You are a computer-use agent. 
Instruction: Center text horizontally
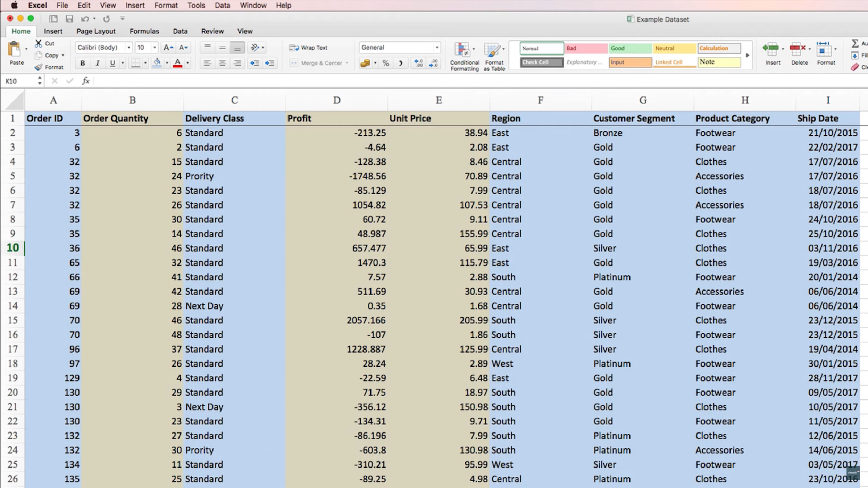point(222,63)
